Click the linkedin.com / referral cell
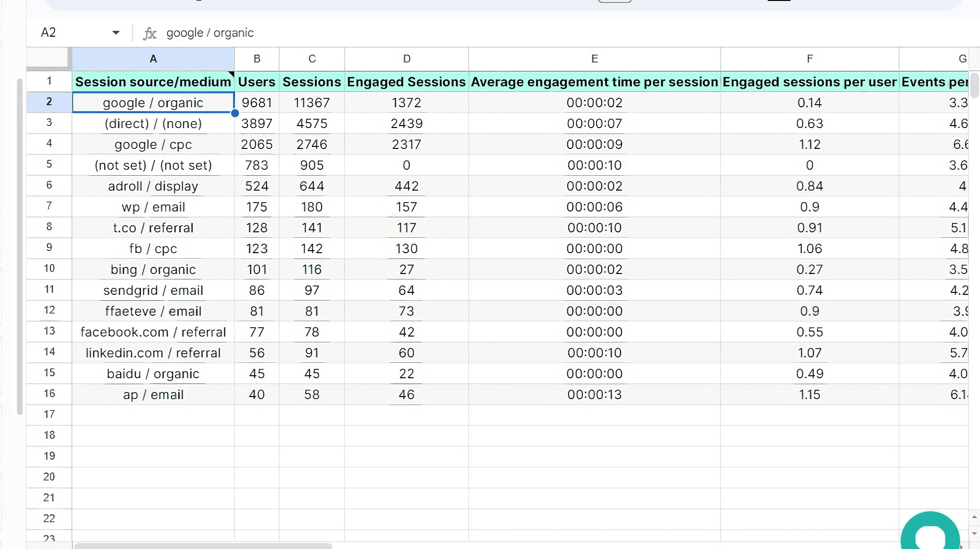980x549 pixels. pos(153,353)
